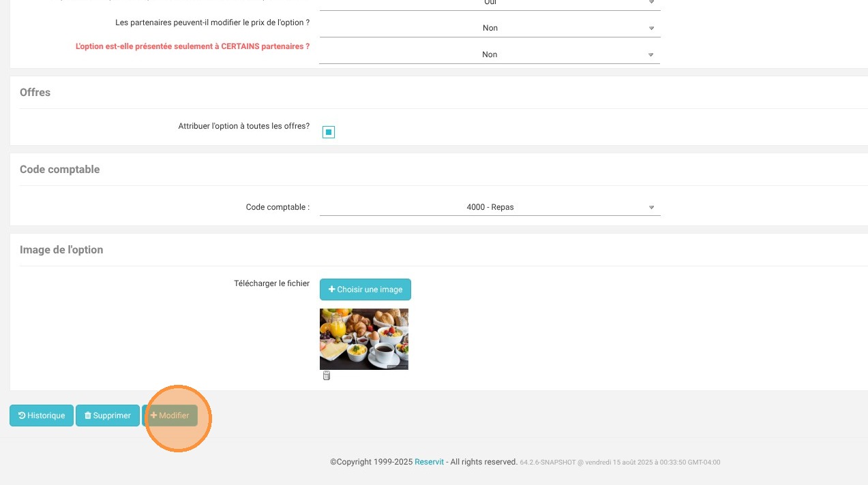Image resolution: width=868 pixels, height=485 pixels.
Task: Click the 'Télécharger le fichier' label
Action: pyautogui.click(x=271, y=283)
